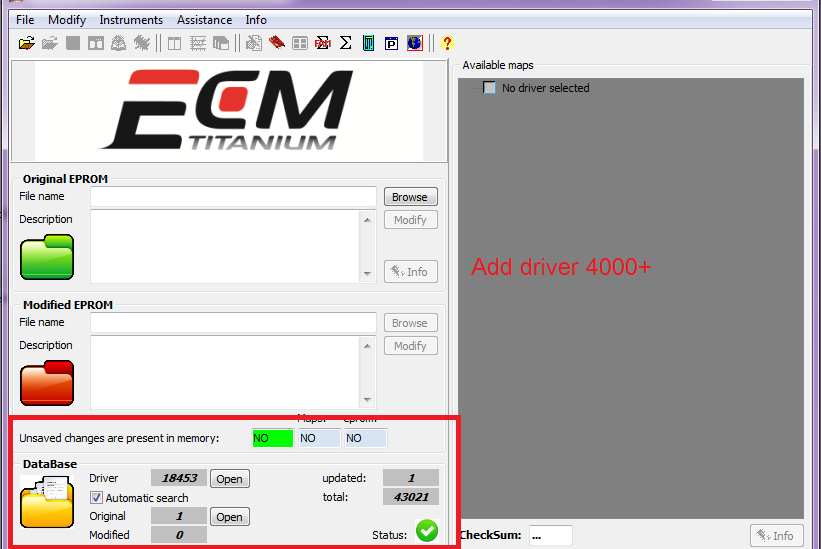Click the Sigma checksum toolbar icon
The width and height of the screenshot is (821, 549).
(346, 43)
